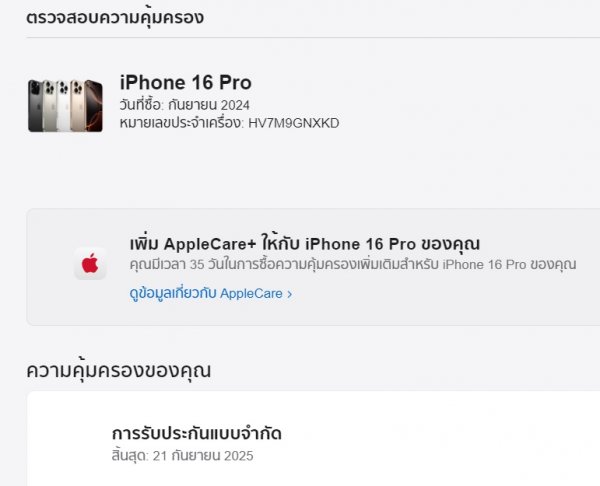This screenshot has width=600, height=486.
Task: Click the expiry date 21 กันยายน 2025
Action: point(203,456)
